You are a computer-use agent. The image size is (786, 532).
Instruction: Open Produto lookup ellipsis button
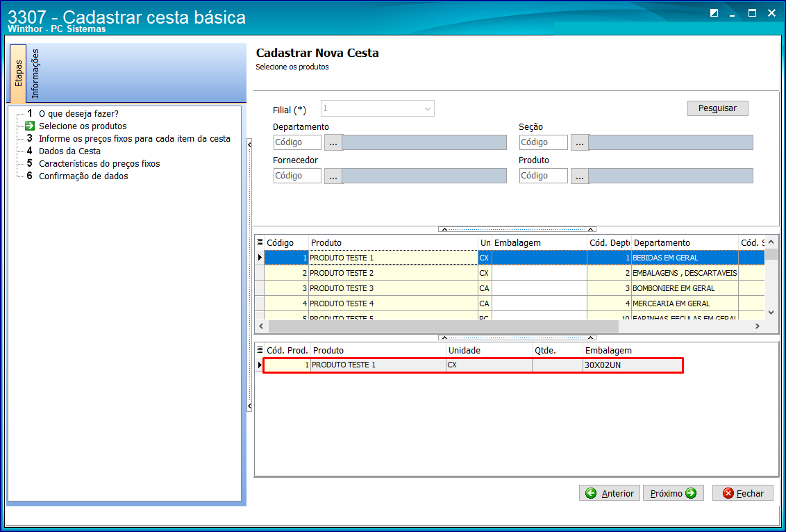coord(580,176)
